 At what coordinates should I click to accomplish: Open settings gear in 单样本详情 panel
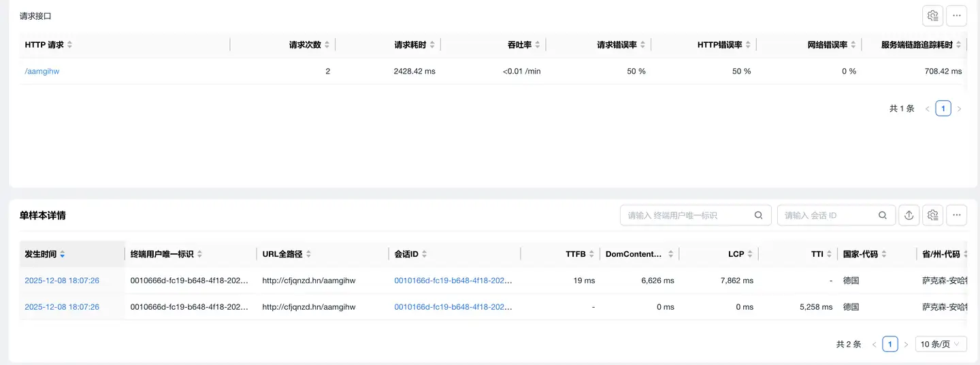tap(932, 215)
